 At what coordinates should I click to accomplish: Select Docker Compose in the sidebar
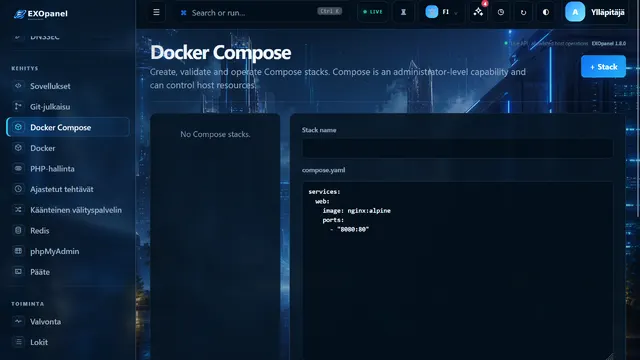pyautogui.click(x=68, y=127)
